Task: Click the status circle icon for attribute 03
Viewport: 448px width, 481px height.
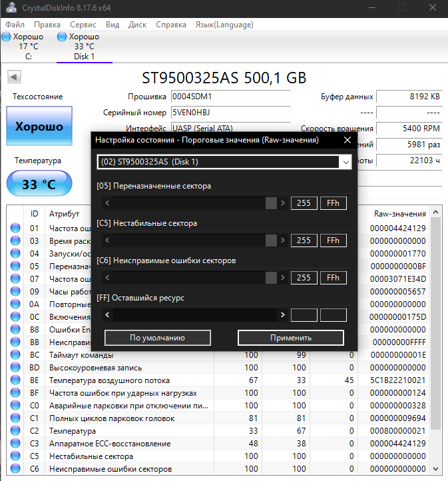Action: [15, 240]
